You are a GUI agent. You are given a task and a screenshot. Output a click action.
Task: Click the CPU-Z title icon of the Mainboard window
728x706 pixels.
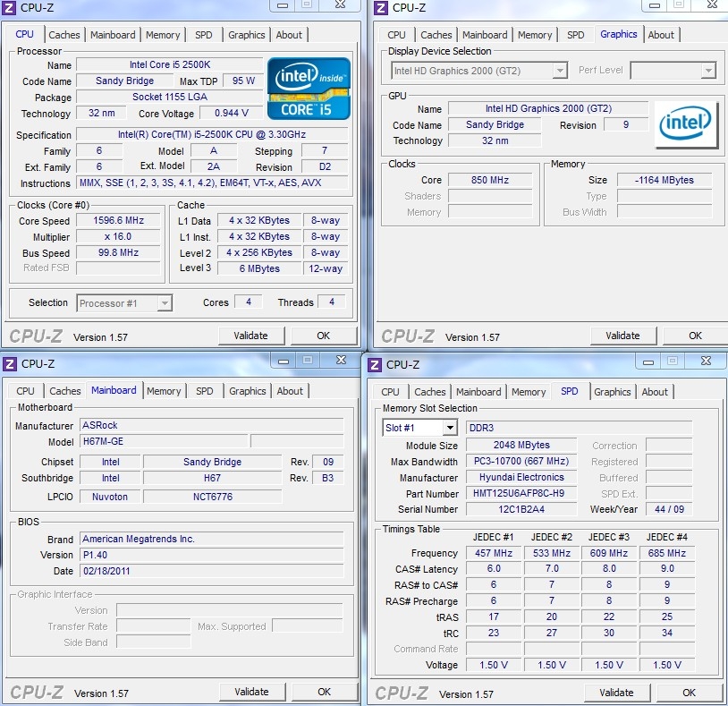point(11,364)
